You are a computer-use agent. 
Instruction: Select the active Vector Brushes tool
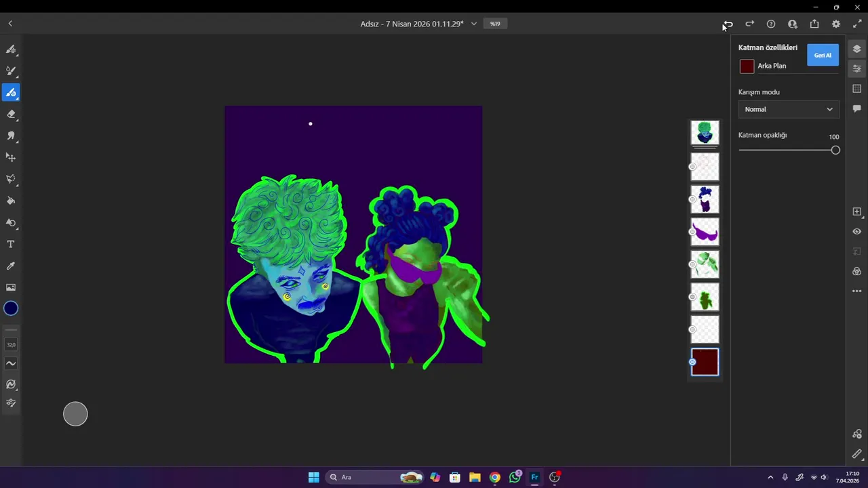coord(11,92)
